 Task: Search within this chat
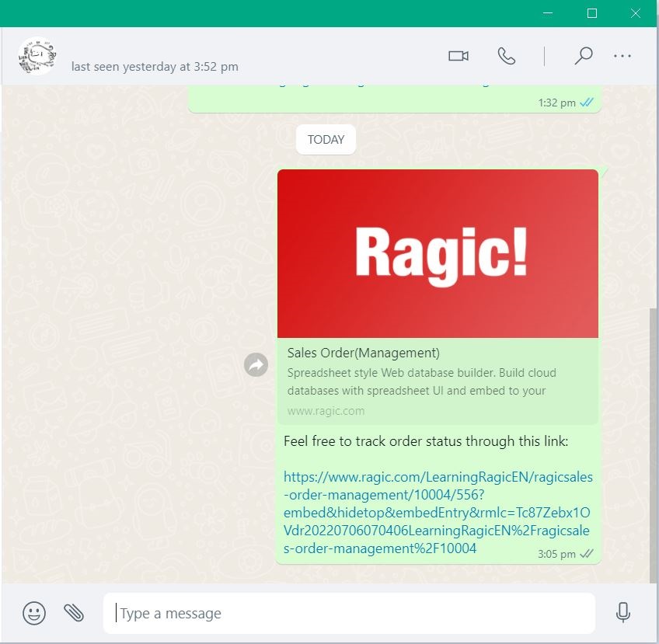584,55
